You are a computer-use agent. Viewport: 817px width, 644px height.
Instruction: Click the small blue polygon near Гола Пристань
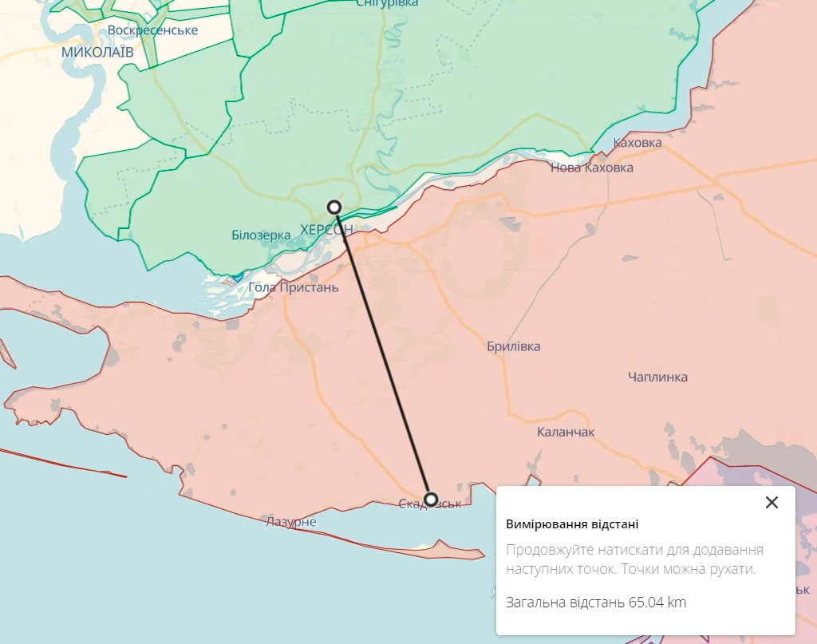[238, 277]
